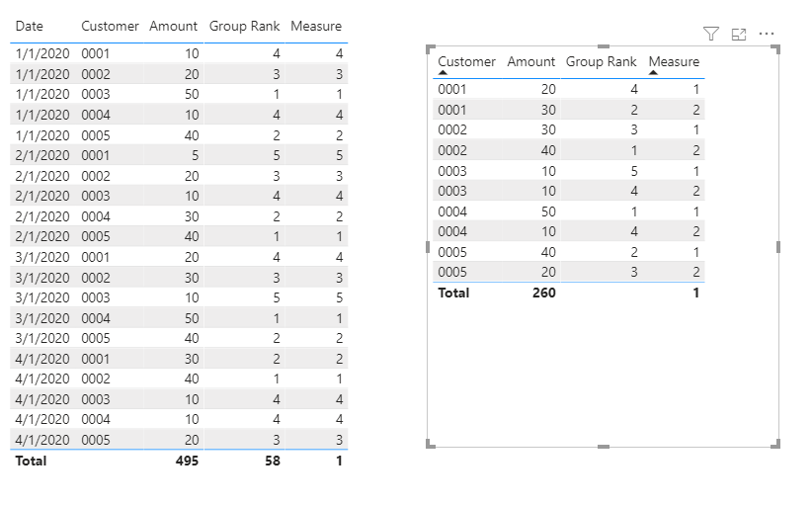Click date 4/1/2020 for customer 0001
The image size is (812, 506).
(x=42, y=359)
